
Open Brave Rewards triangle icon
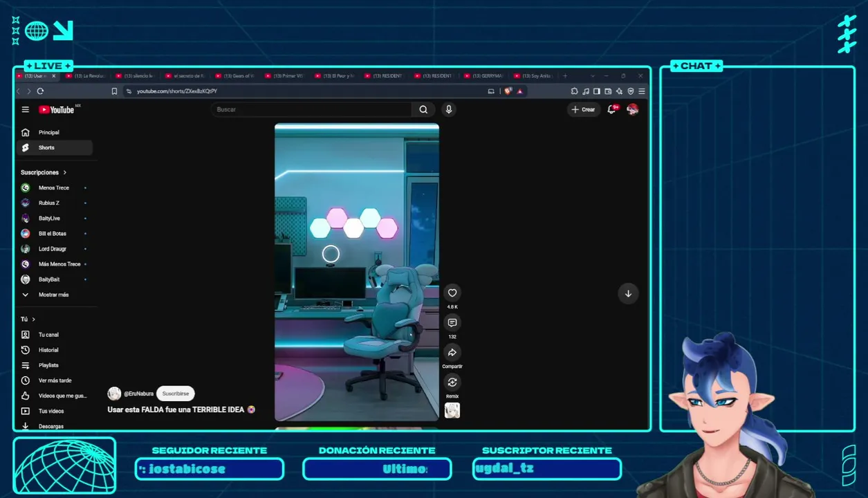pos(519,91)
